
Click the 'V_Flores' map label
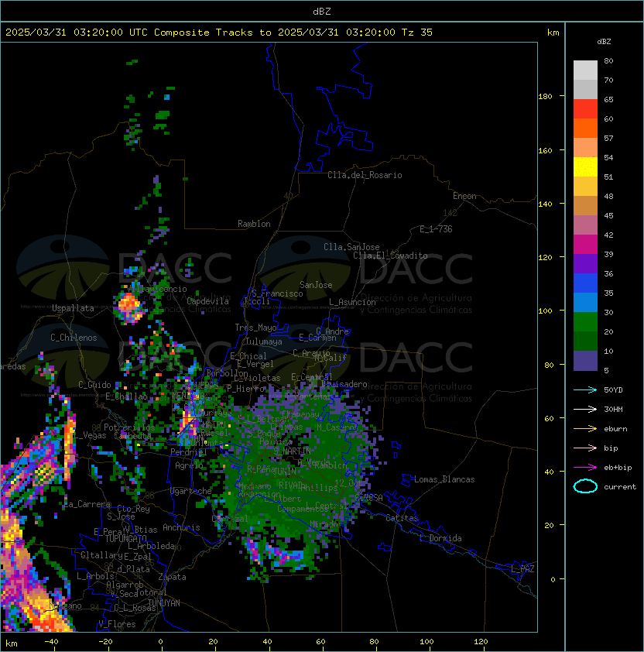(x=117, y=624)
